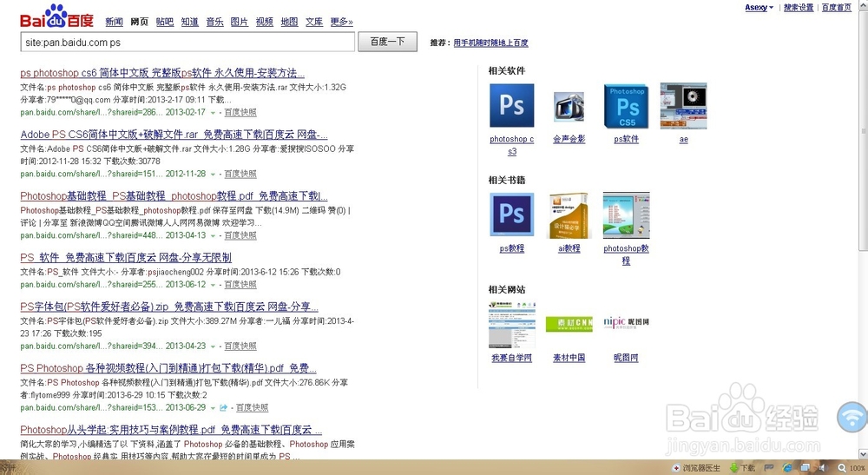
Task: Click the magnifier zoom 100% control
Action: click(852, 468)
